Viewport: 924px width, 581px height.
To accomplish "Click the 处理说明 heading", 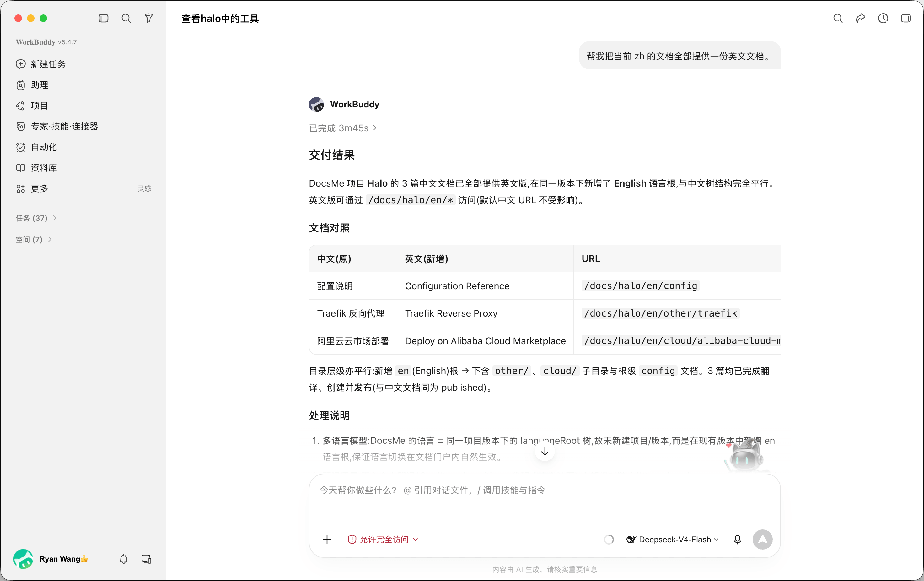I will 329,415.
